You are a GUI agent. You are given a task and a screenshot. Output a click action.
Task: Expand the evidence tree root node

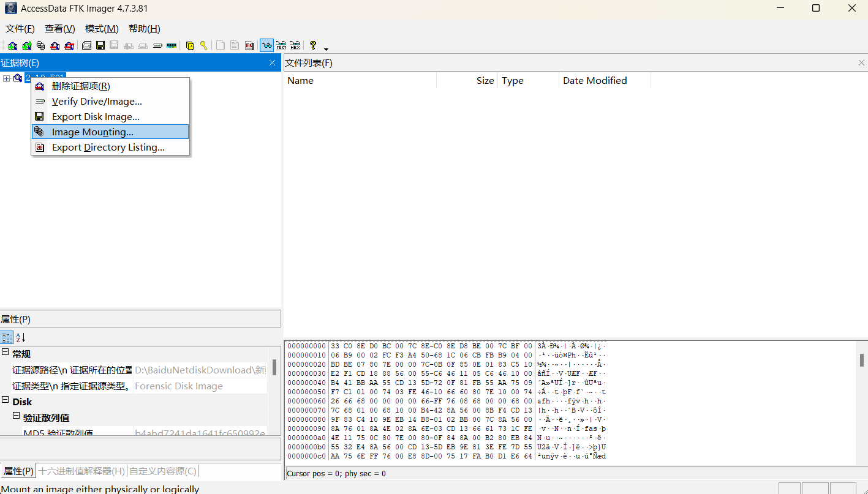pos(7,78)
